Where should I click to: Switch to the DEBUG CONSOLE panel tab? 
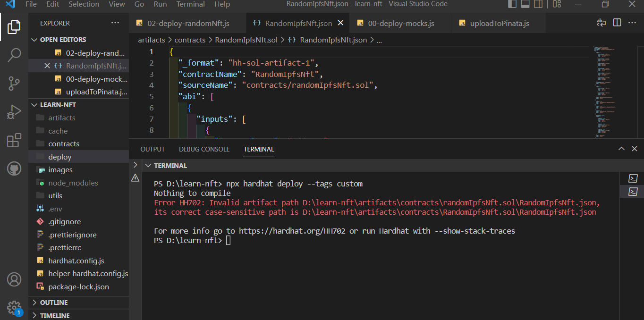click(204, 149)
